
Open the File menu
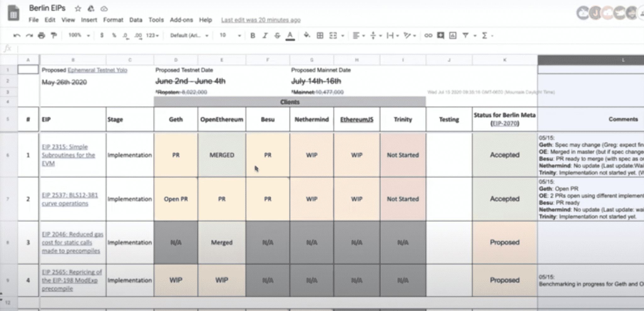[33, 20]
